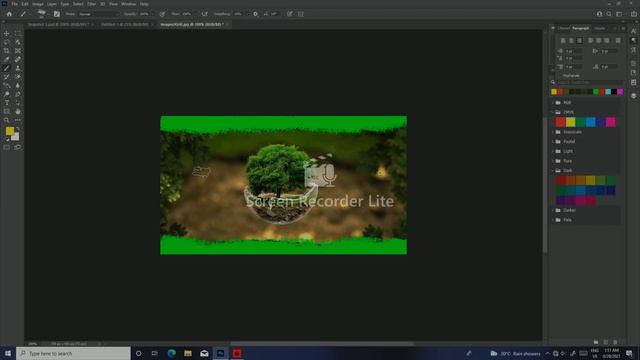The height and width of the screenshot is (360, 640).
Task: Select the Move tool
Action: coord(7,33)
